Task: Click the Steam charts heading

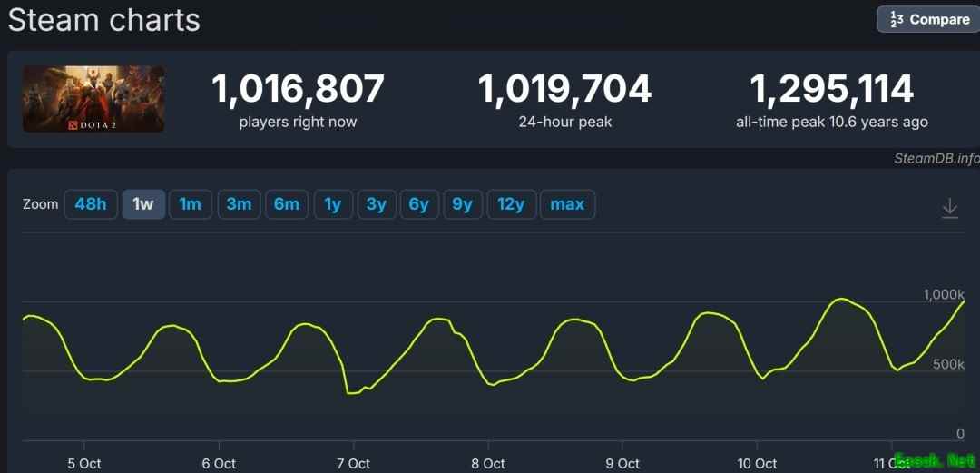Action: [x=103, y=19]
